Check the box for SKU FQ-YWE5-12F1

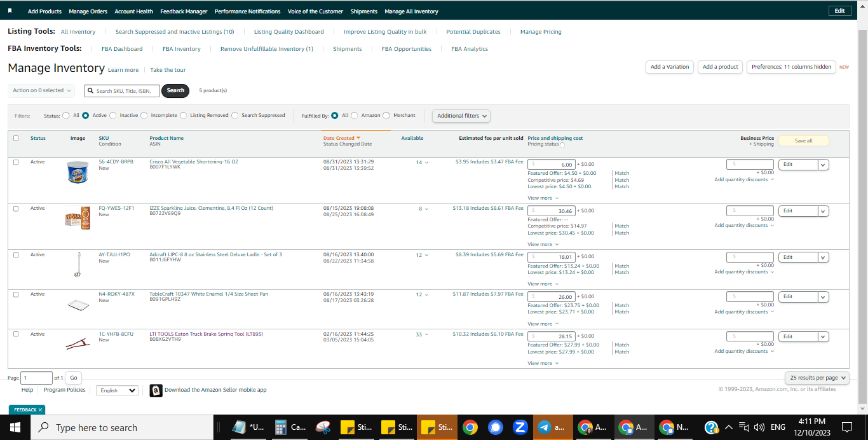[16, 209]
